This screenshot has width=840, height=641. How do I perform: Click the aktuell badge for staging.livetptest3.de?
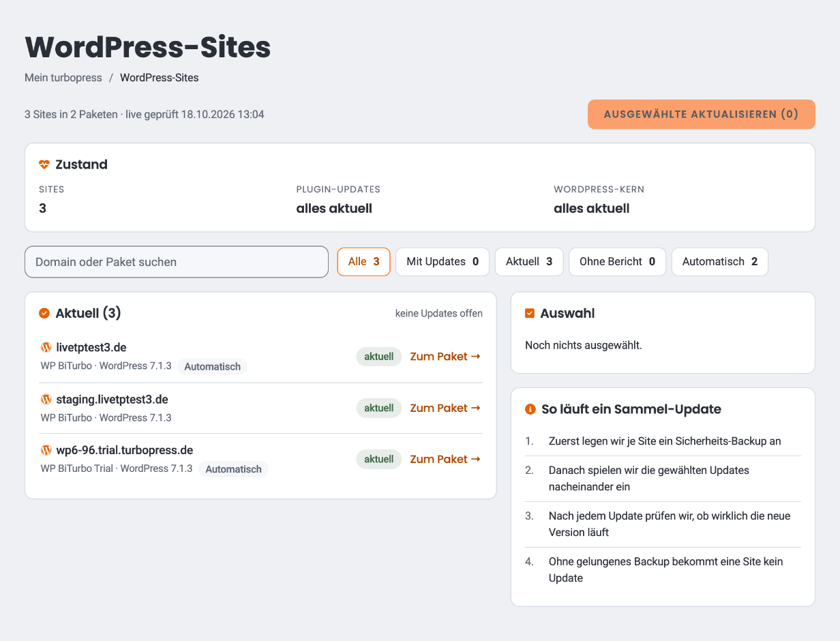tap(379, 408)
